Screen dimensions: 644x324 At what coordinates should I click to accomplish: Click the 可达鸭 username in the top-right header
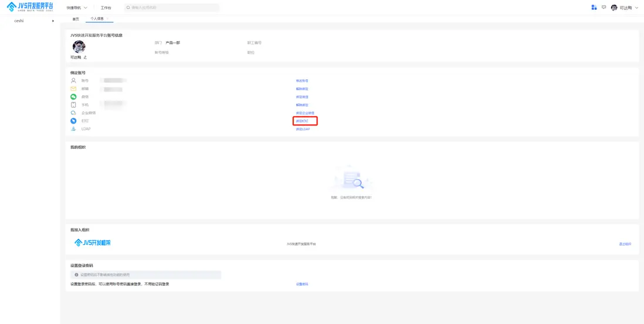tap(625, 8)
